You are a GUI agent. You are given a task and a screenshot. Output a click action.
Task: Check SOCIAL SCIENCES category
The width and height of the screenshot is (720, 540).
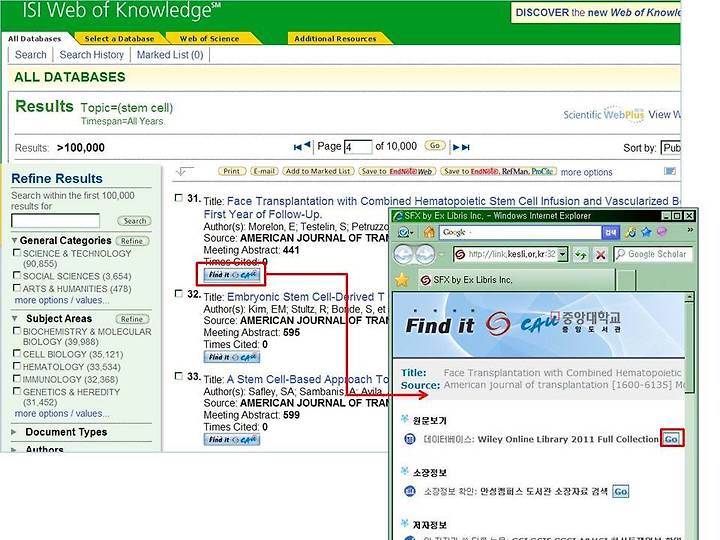(x=17, y=275)
